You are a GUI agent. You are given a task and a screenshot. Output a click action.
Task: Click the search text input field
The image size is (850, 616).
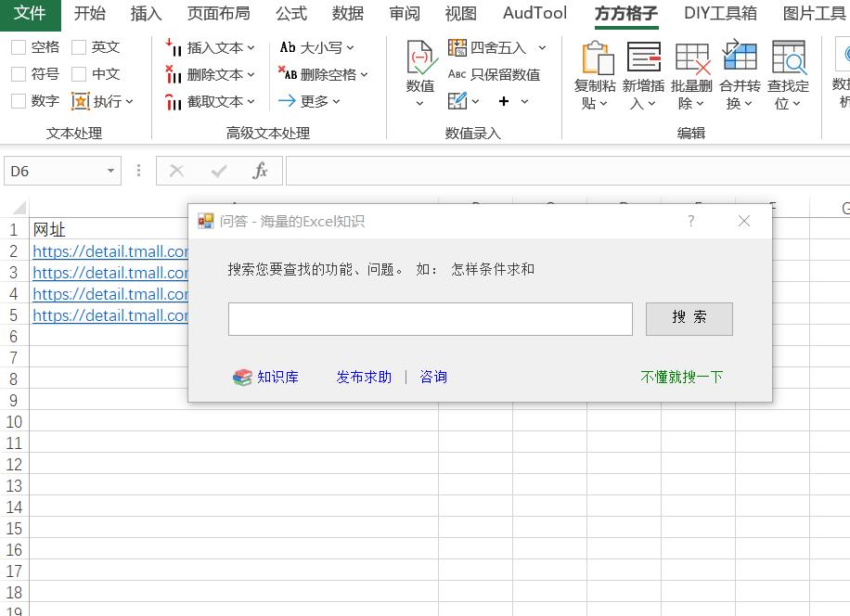[430, 319]
